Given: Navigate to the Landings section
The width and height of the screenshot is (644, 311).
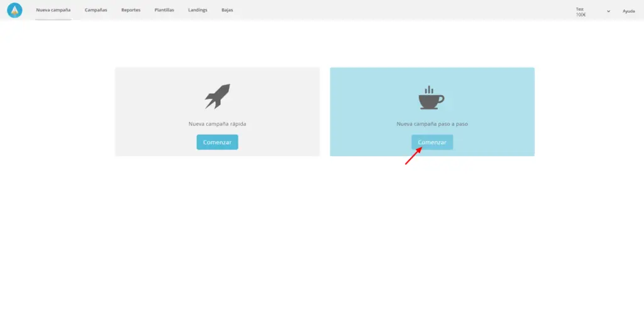Looking at the screenshot, I should (x=197, y=11).
